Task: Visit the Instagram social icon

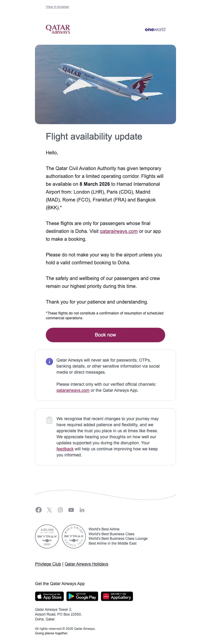Action: (60, 510)
